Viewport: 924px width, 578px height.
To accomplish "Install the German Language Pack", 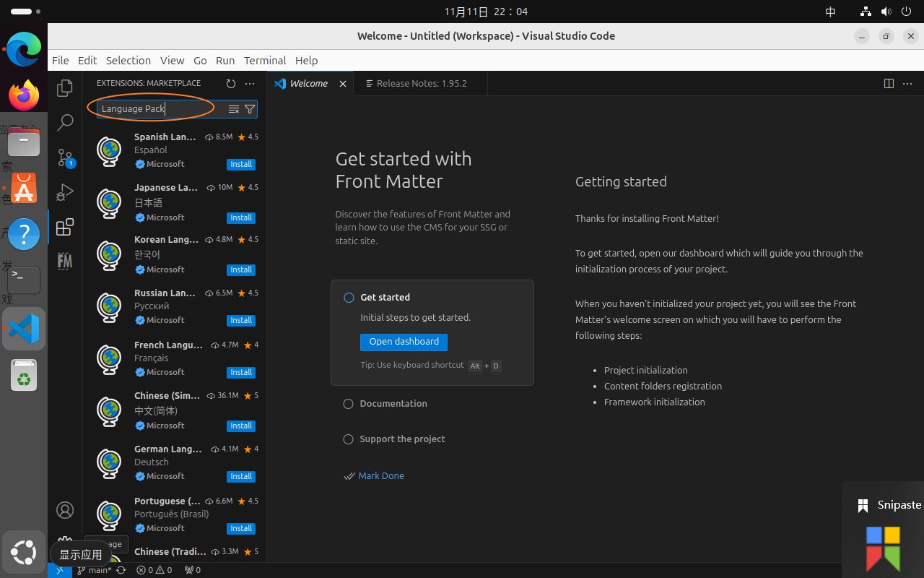I will (241, 477).
